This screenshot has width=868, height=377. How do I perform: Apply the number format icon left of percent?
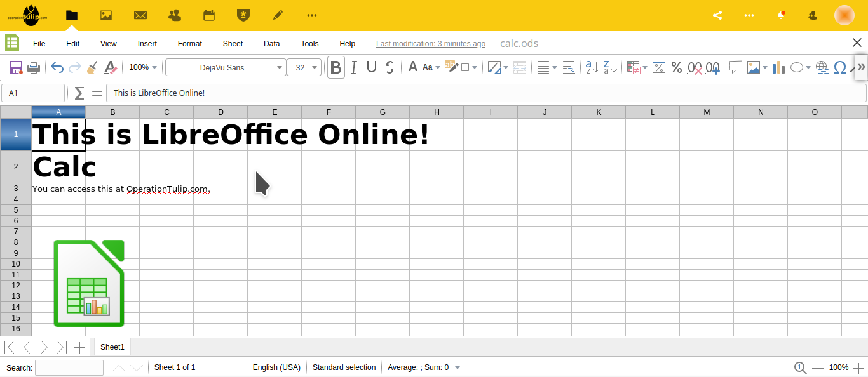pyautogui.click(x=659, y=67)
